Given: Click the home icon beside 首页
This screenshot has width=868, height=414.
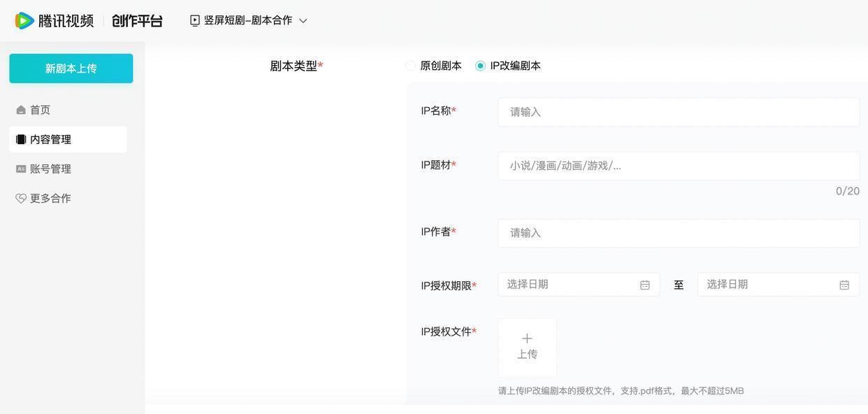Looking at the screenshot, I should pyautogui.click(x=21, y=110).
